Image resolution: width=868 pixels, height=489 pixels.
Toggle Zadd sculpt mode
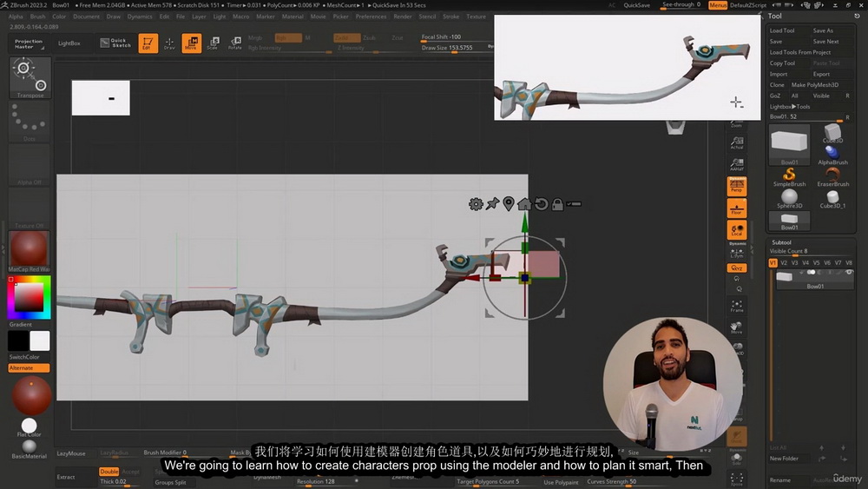point(346,37)
